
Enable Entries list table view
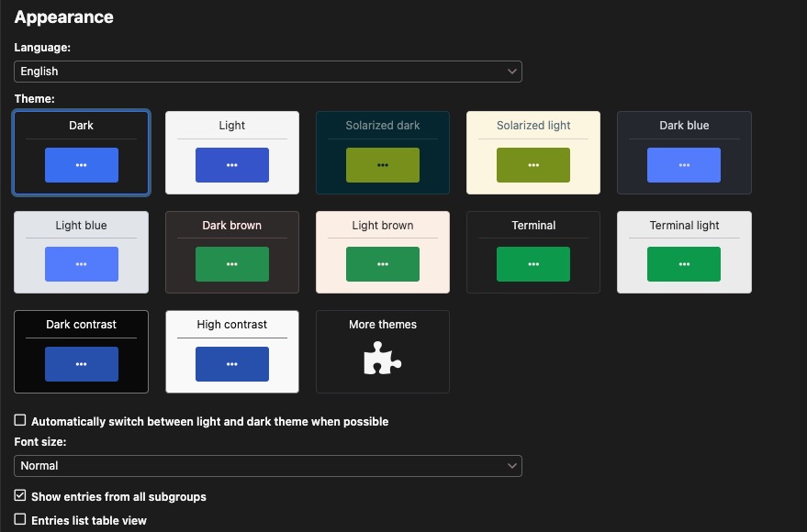(19, 519)
